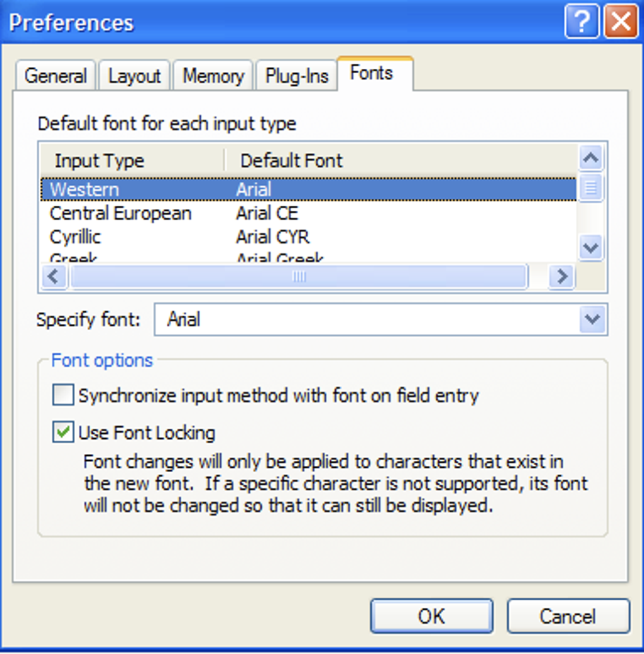This screenshot has height=654, width=644.
Task: Click the Input Type column header
Action: pyautogui.click(x=99, y=161)
